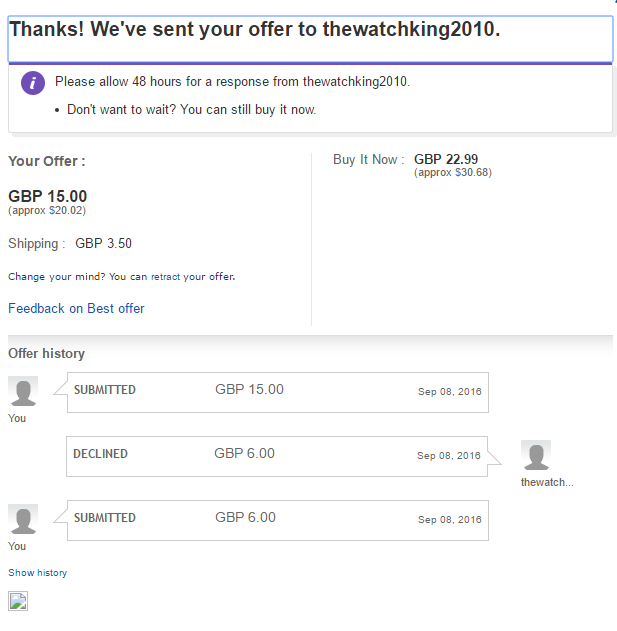This screenshot has width=617, height=631.
Task: Click the 'thewatch...' seller name label
Action: tap(547, 482)
